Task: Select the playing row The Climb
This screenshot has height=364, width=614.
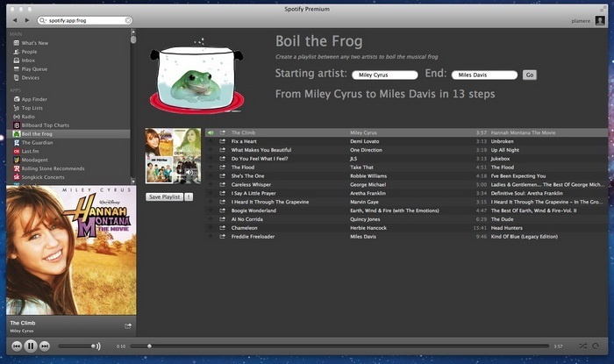Action: click(x=406, y=132)
